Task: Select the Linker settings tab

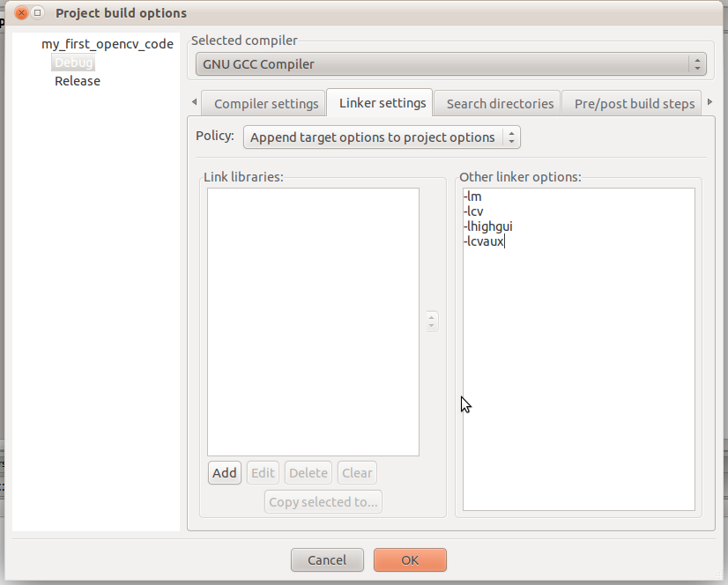Action: click(x=380, y=102)
